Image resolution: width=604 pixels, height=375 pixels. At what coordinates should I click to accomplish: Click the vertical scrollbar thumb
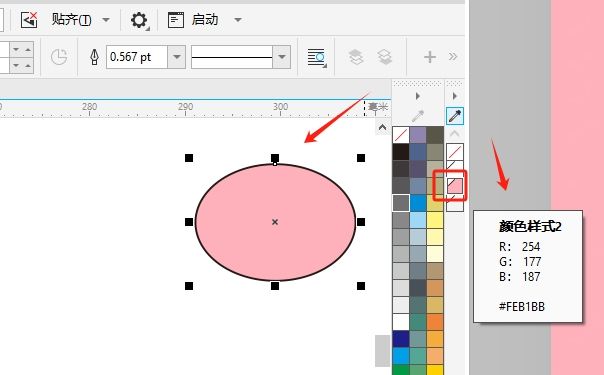[382, 351]
